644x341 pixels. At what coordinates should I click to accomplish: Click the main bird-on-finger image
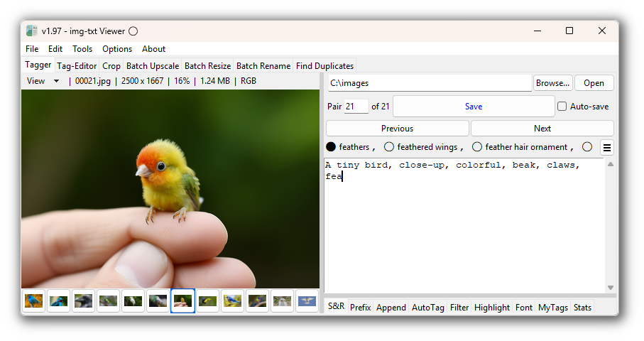pyautogui.click(x=170, y=189)
